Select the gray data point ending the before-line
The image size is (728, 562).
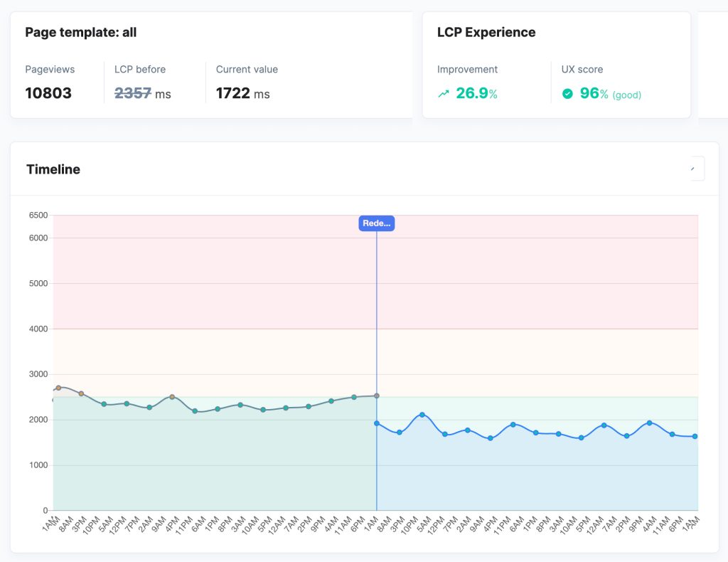[376, 396]
